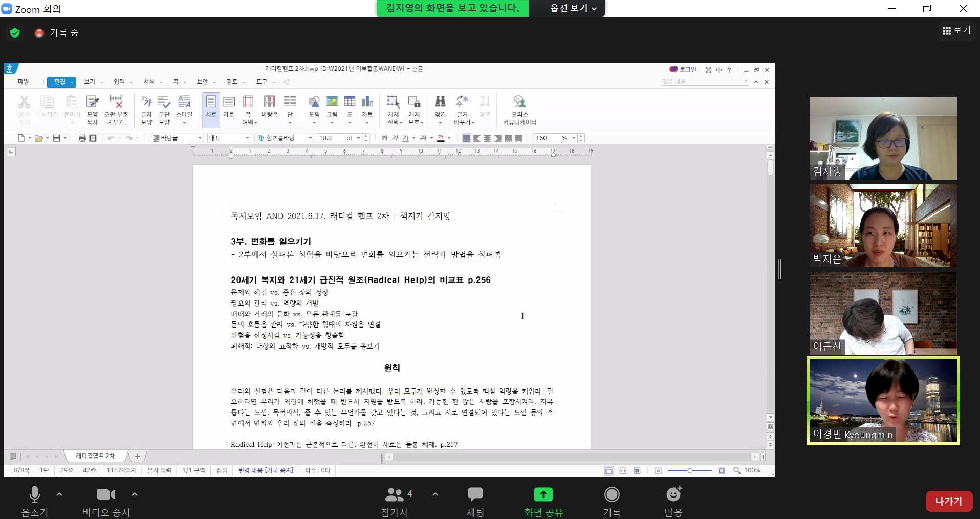Expand audio options arrow beside 음소거
This screenshot has width=980, height=519.
(59, 494)
